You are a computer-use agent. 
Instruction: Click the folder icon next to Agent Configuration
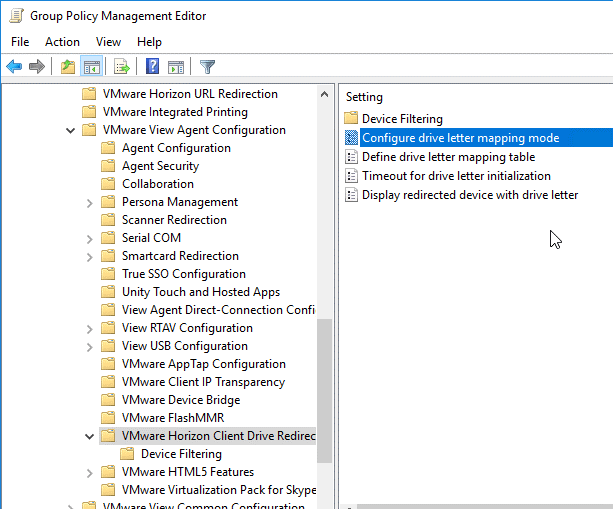click(x=108, y=148)
